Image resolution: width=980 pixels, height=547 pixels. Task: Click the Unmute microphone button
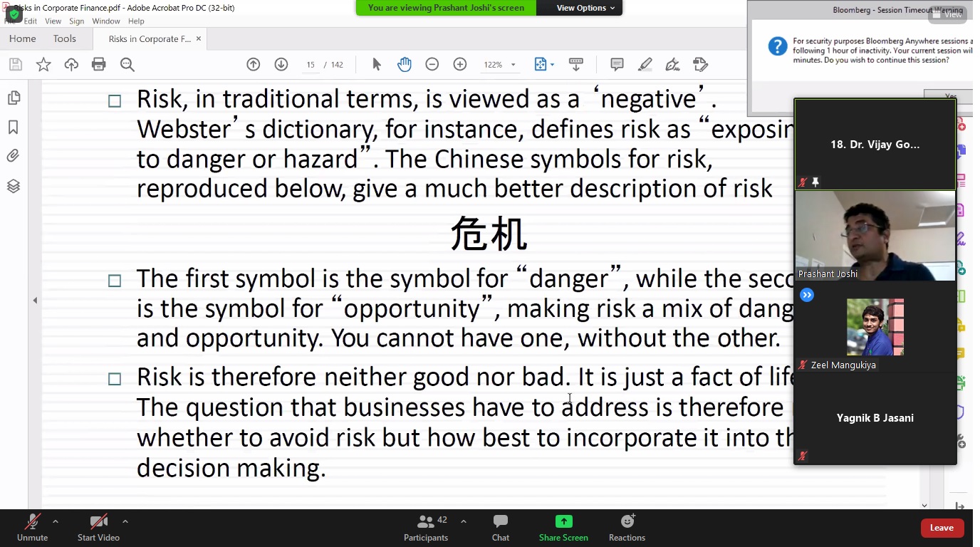coord(32,528)
